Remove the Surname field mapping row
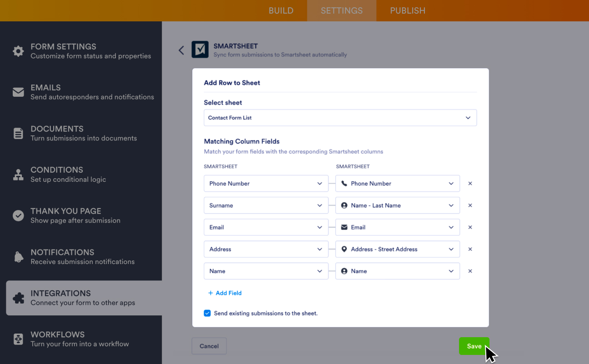Viewport: 589px width, 364px height. (470, 205)
